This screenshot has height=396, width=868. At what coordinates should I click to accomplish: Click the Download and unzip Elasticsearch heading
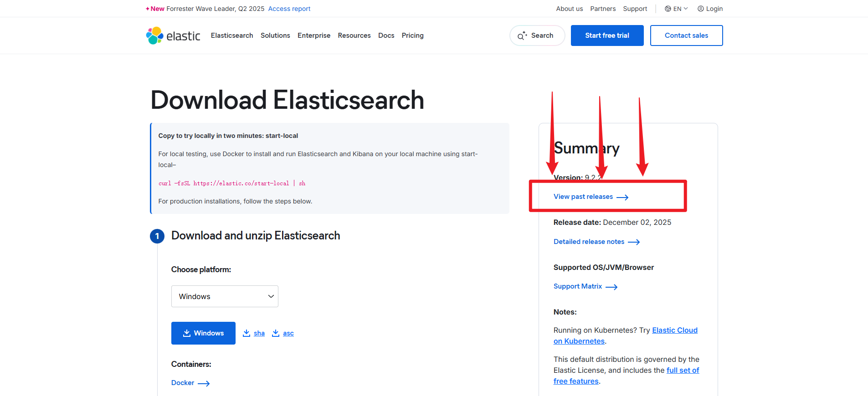point(256,235)
